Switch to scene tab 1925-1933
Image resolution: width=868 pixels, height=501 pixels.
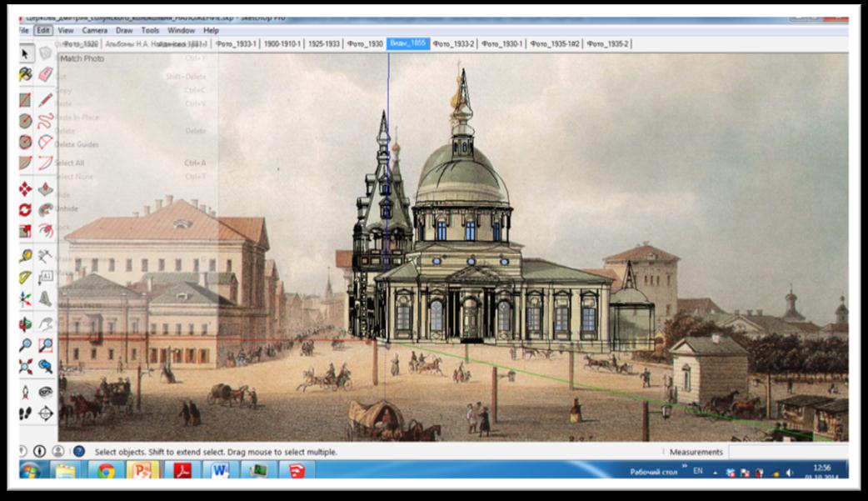click(324, 44)
